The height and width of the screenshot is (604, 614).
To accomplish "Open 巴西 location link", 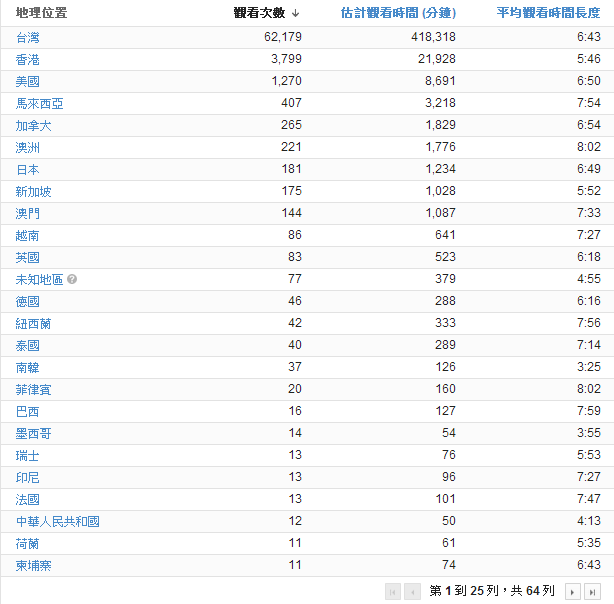I will point(27,411).
